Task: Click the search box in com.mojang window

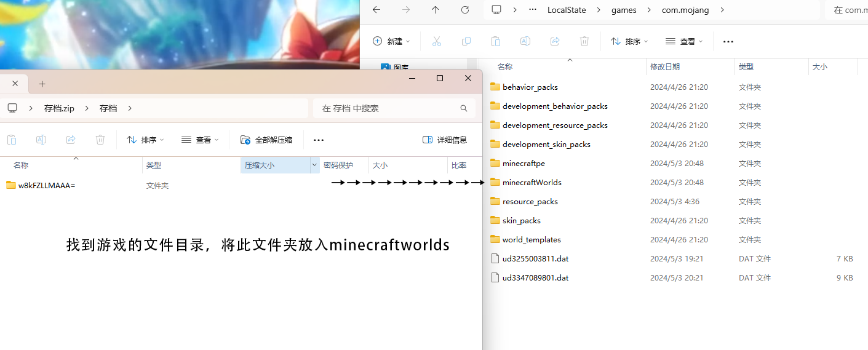Action: tap(847, 10)
